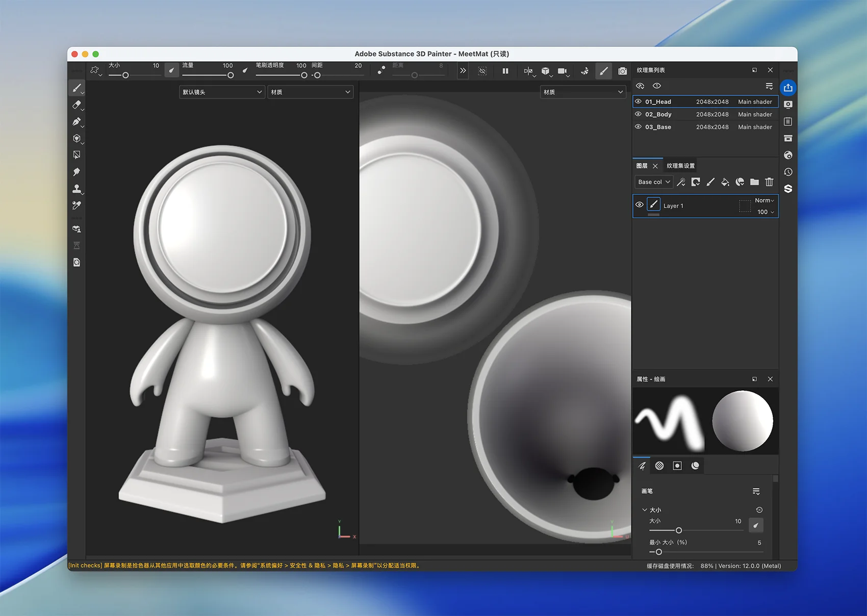Click the delete layer trash icon
The image size is (867, 616).
tap(769, 182)
